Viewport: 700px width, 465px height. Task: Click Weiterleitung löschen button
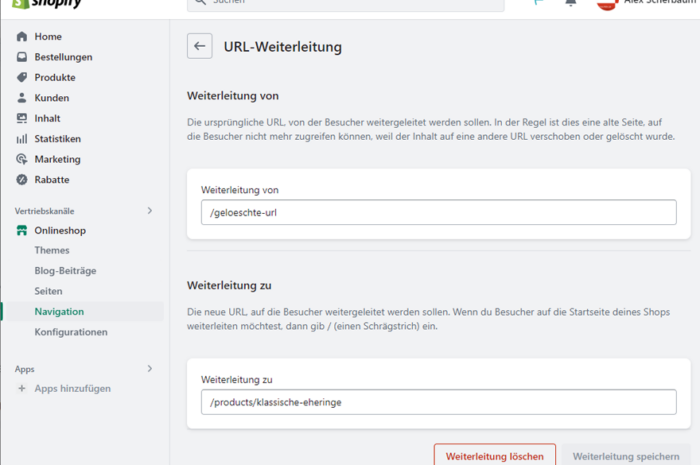point(495,455)
